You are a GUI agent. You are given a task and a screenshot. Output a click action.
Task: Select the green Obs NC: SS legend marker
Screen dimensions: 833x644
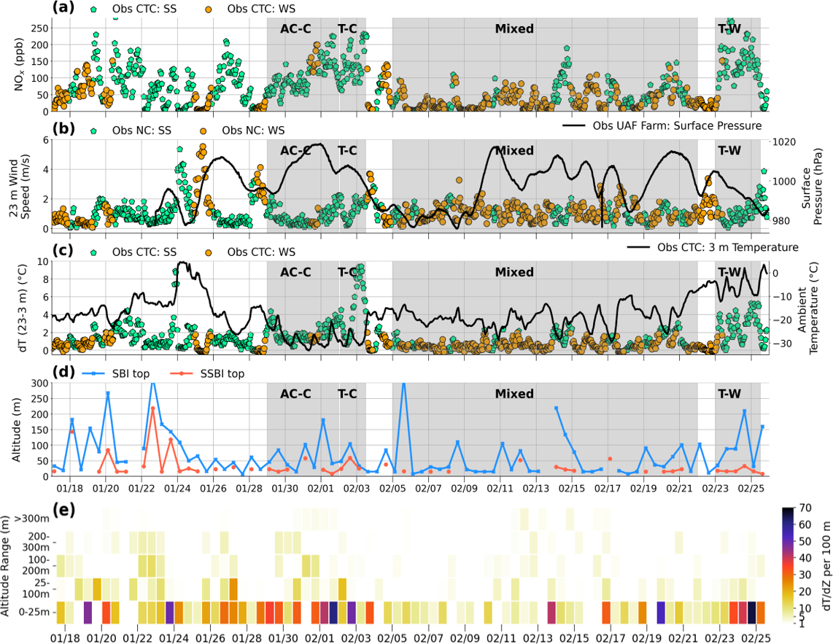(x=92, y=131)
